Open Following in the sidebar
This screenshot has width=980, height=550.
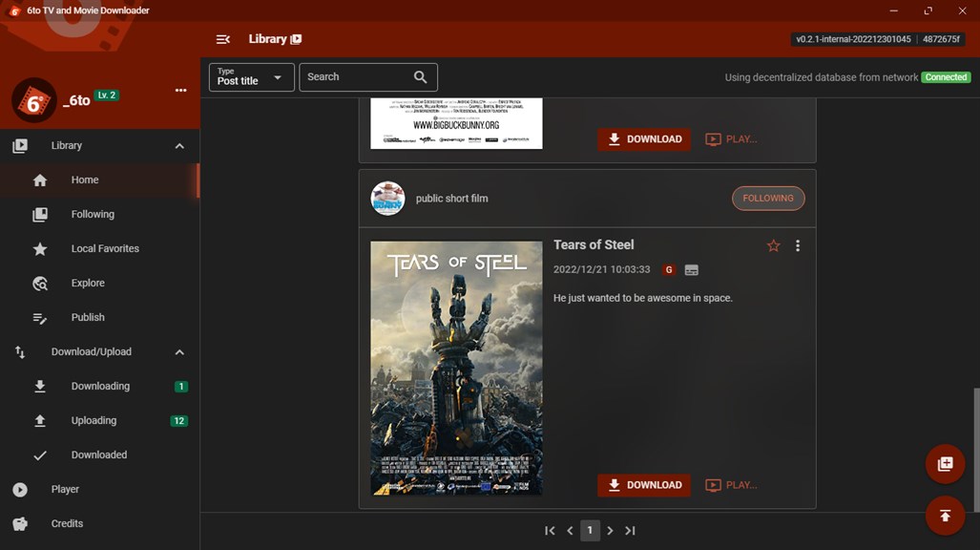tap(99, 215)
